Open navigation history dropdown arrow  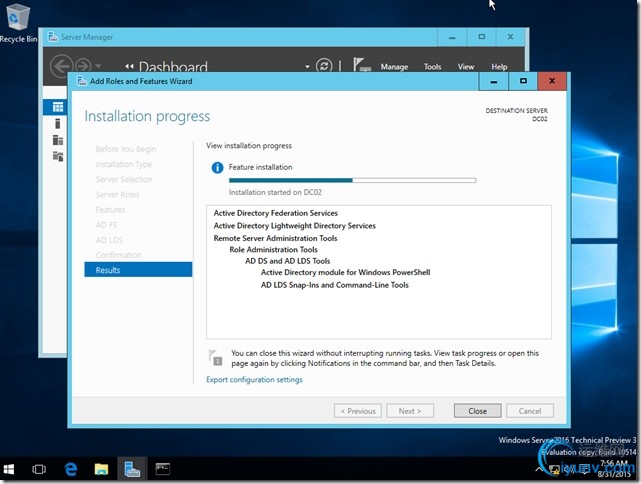(x=98, y=65)
